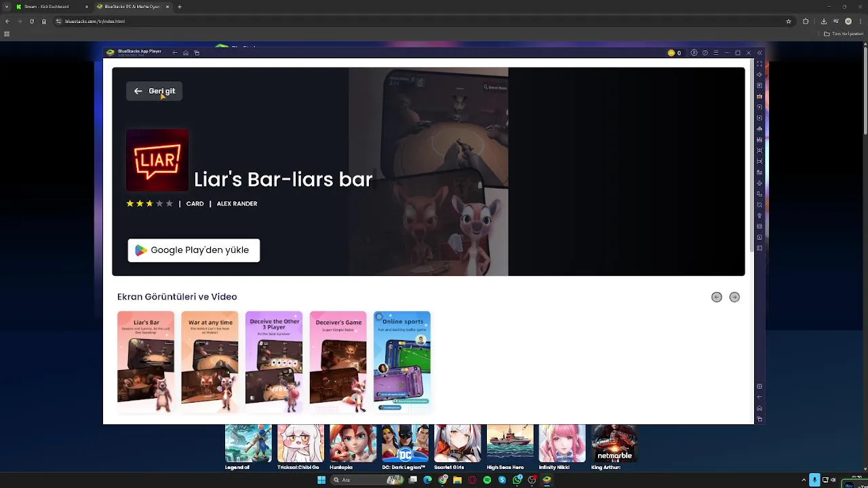Click the octagon-shaped icon in the BlueStacks sidebar

pyautogui.click(x=759, y=205)
